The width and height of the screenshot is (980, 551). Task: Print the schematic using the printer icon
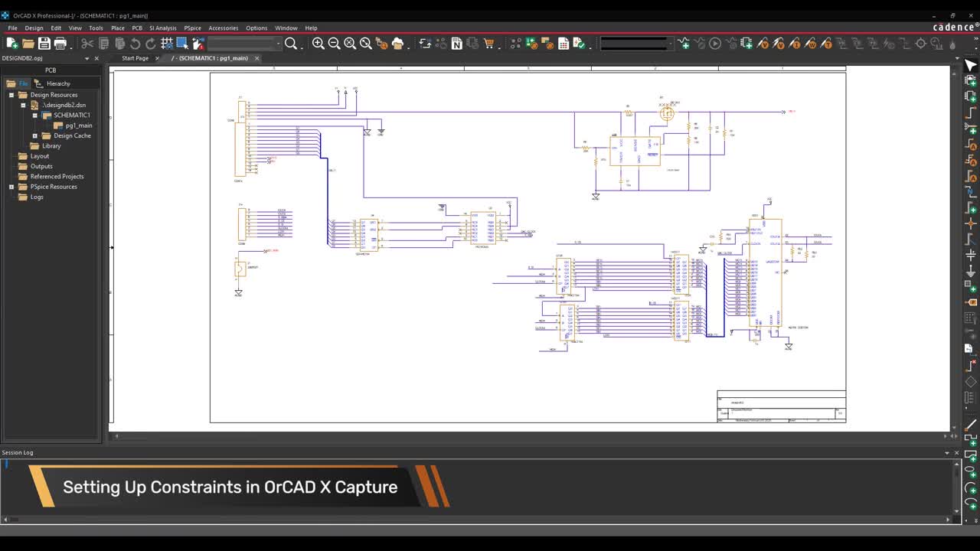click(x=60, y=44)
